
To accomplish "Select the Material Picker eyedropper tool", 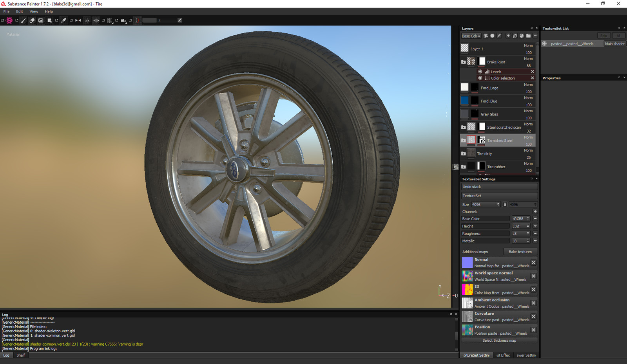I will click(x=64, y=20).
